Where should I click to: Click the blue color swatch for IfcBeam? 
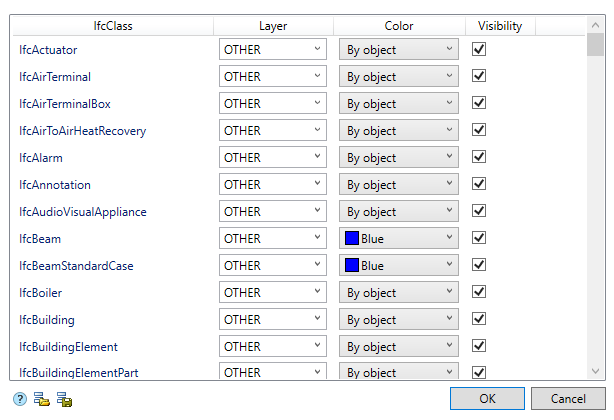[352, 239]
